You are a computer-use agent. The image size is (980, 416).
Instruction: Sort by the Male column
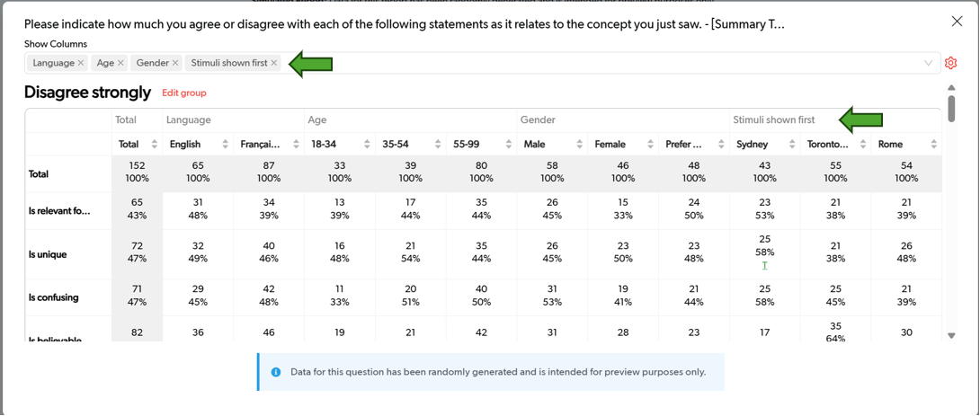tap(579, 145)
